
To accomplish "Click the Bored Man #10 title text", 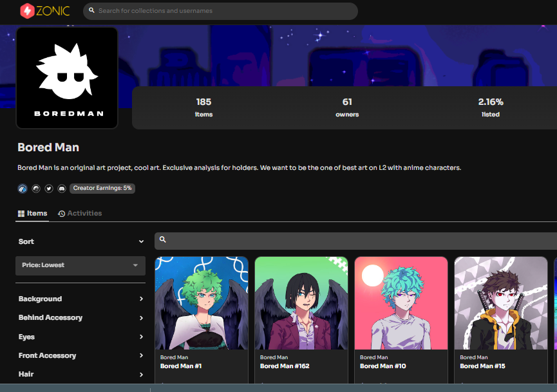I will click(x=383, y=366).
